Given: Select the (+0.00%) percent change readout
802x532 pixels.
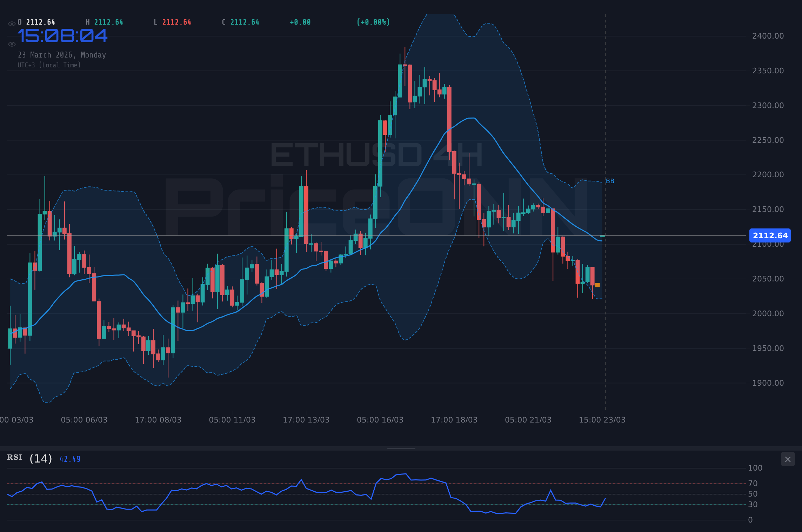Looking at the screenshot, I should coord(373,22).
